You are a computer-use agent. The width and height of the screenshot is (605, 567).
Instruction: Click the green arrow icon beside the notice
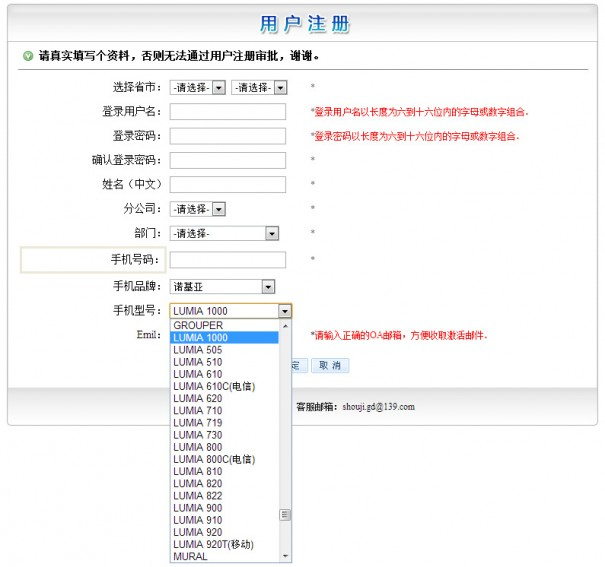coord(27,55)
